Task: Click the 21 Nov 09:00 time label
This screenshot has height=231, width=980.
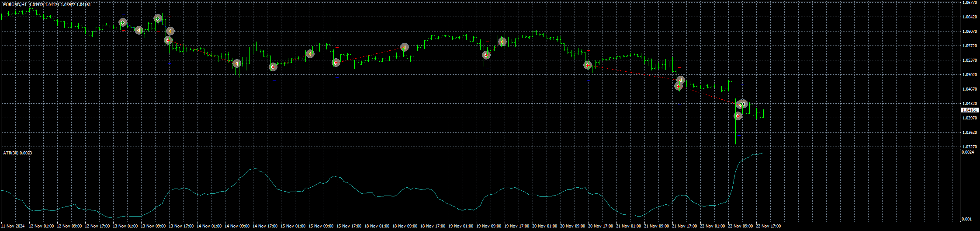Action: pos(656,226)
